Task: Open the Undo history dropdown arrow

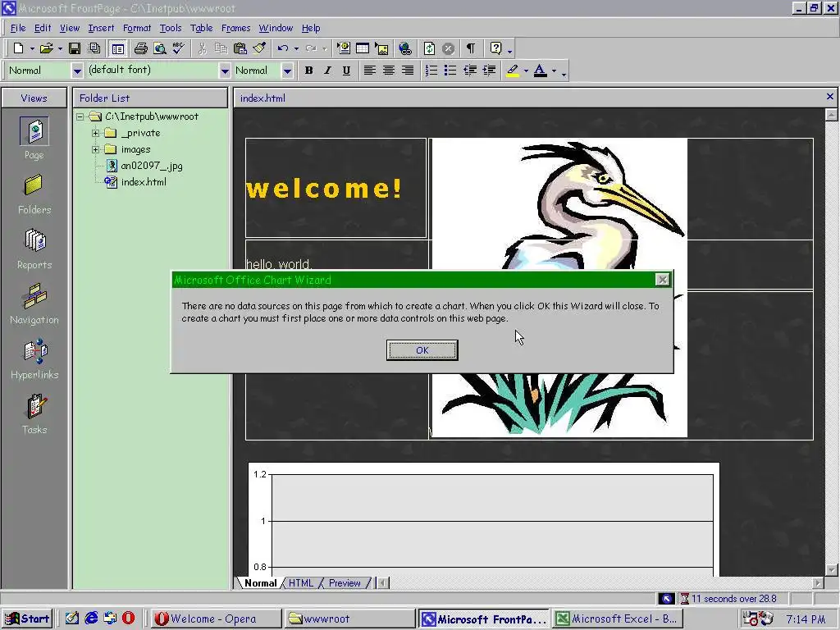Action: (x=296, y=48)
